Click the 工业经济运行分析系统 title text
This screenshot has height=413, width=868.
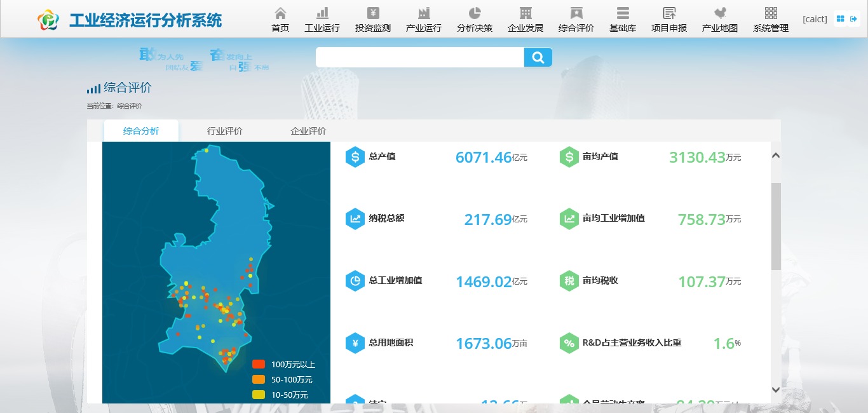pos(146,21)
